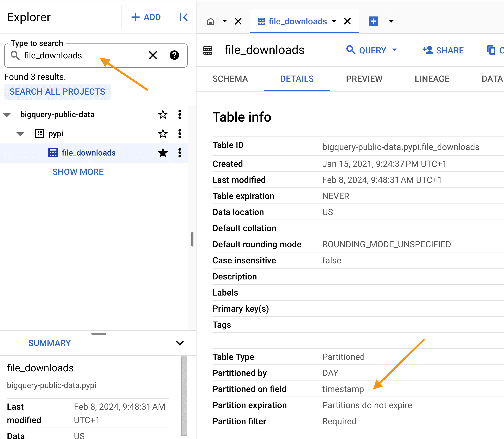Click the copy table icon
This screenshot has height=439, width=504.
tap(491, 50)
